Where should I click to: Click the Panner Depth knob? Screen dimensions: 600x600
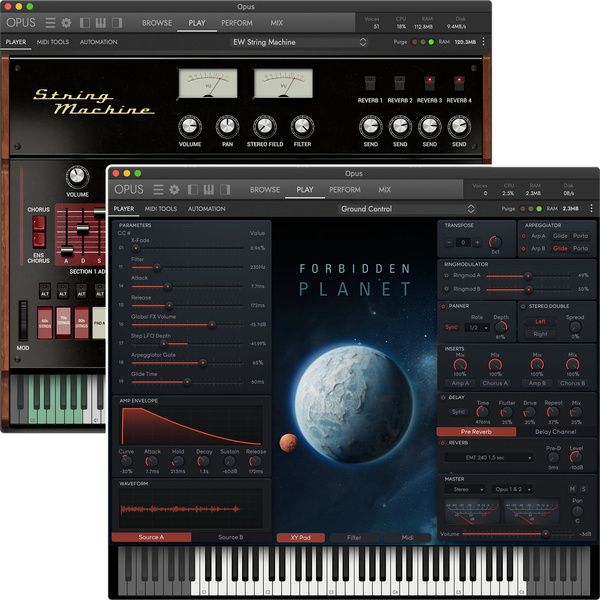tap(501, 327)
